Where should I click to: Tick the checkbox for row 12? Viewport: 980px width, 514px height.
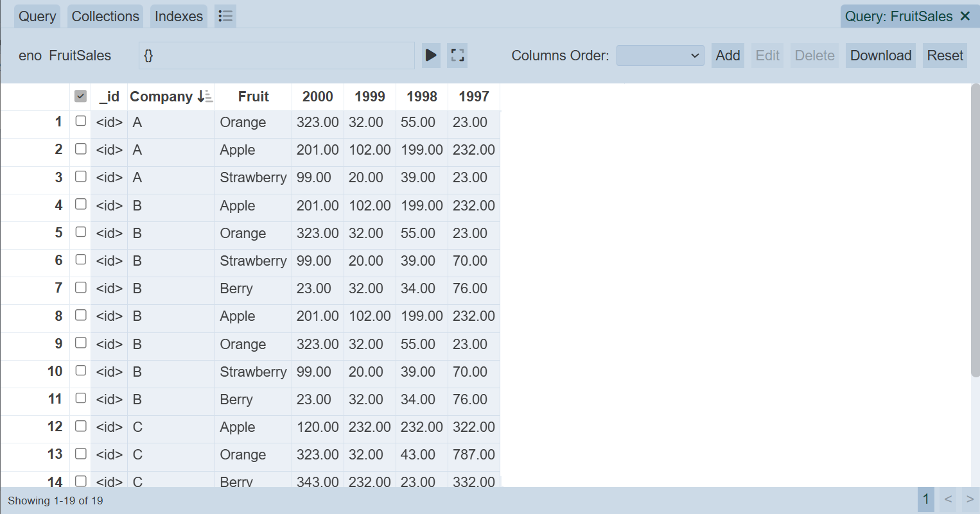pos(80,426)
